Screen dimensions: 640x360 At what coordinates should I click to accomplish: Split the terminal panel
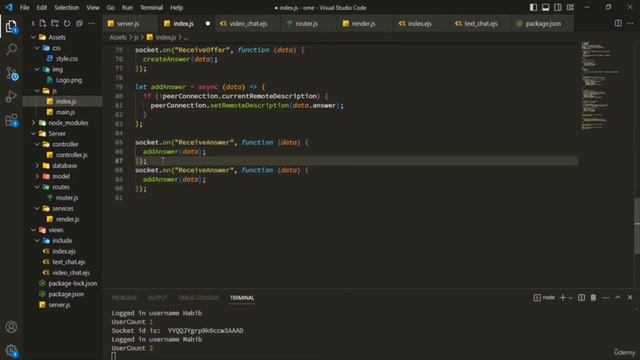click(x=581, y=298)
